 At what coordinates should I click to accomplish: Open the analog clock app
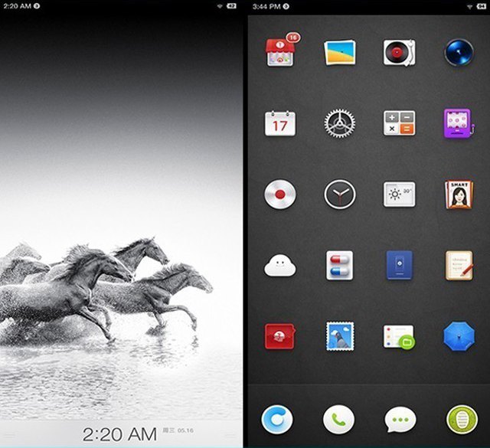tap(339, 195)
